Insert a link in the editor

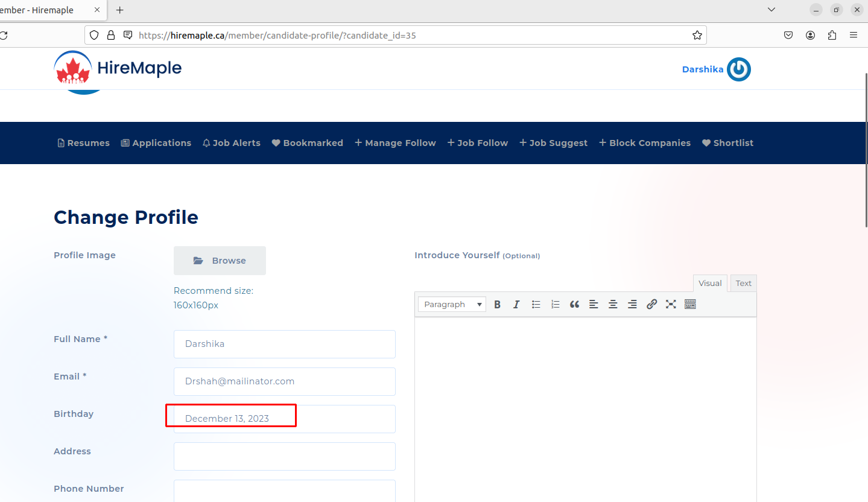point(651,305)
